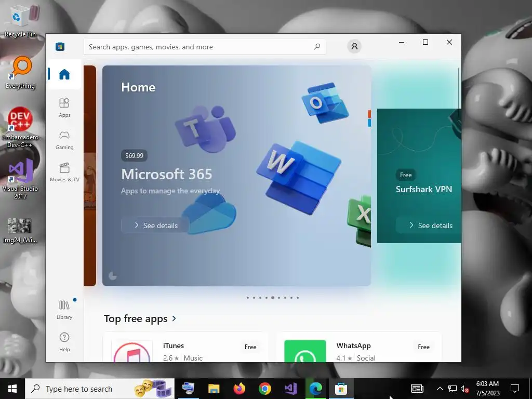
Task: Open the Apps section in sidebar
Action: point(64,108)
